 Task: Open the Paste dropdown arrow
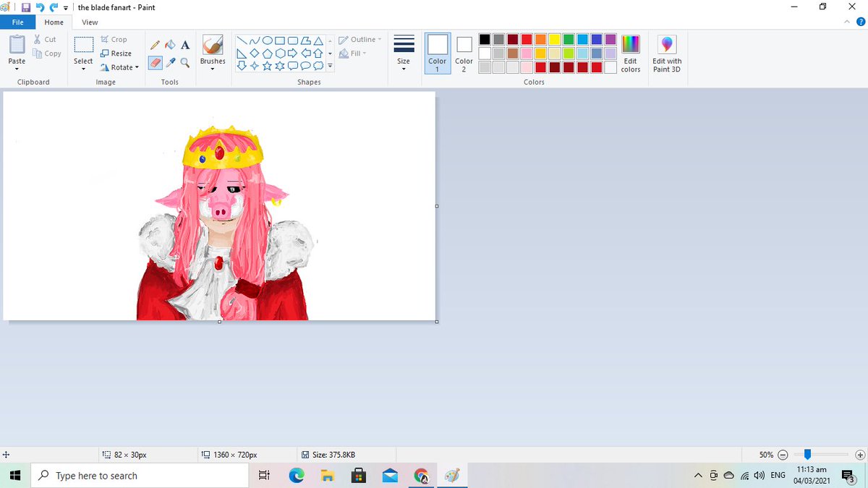(17, 69)
